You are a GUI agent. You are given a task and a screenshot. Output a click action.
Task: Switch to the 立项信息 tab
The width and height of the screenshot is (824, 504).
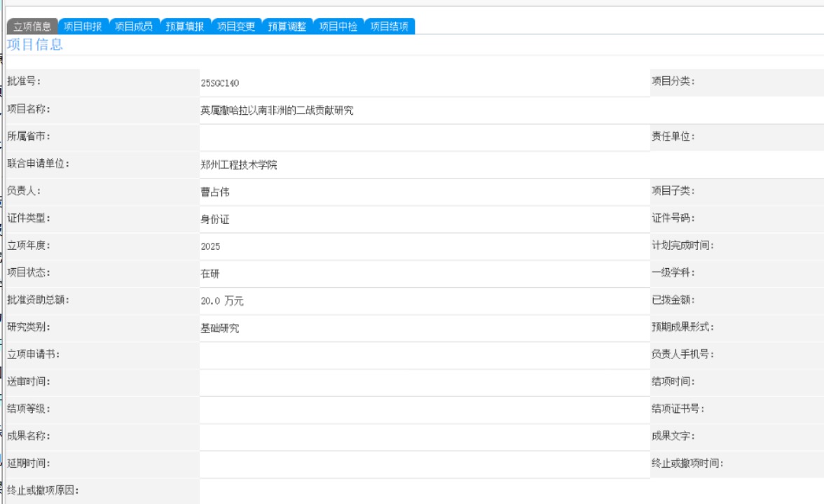click(32, 27)
